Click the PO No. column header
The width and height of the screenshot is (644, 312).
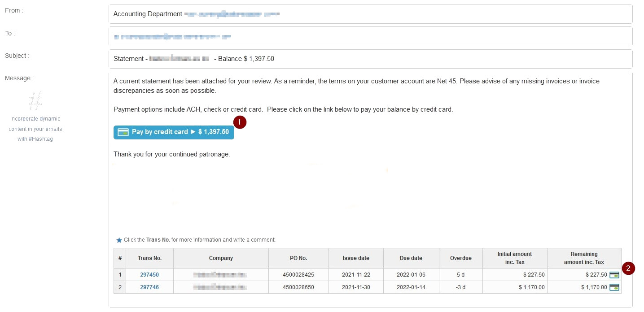tap(298, 258)
